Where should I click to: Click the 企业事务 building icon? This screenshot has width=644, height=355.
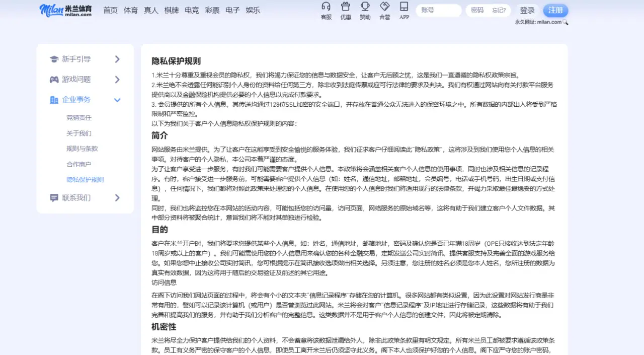click(x=54, y=100)
